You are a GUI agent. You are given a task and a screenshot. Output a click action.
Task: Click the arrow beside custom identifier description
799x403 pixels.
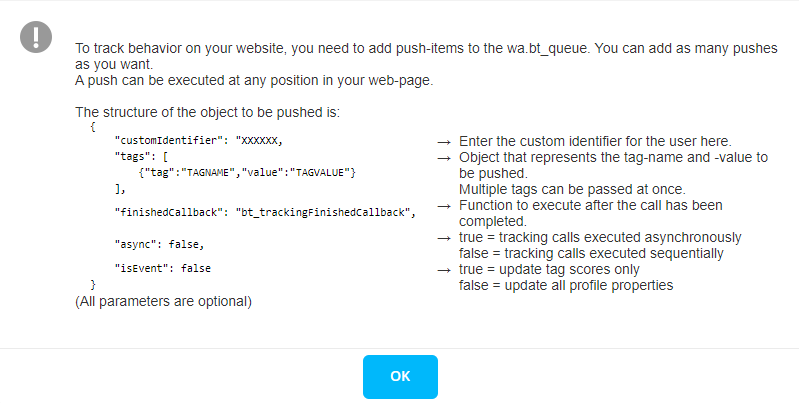[x=444, y=141]
